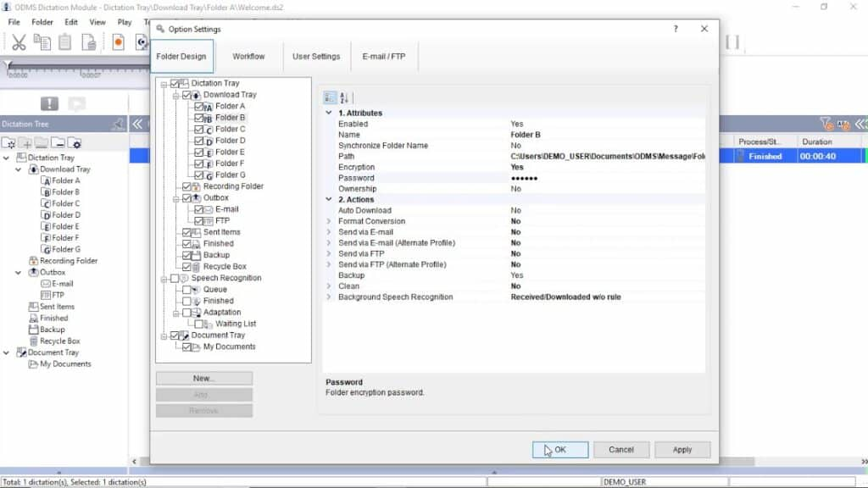This screenshot has width=868, height=488.
Task: Select Folder D in main window tree
Action: tap(66, 215)
